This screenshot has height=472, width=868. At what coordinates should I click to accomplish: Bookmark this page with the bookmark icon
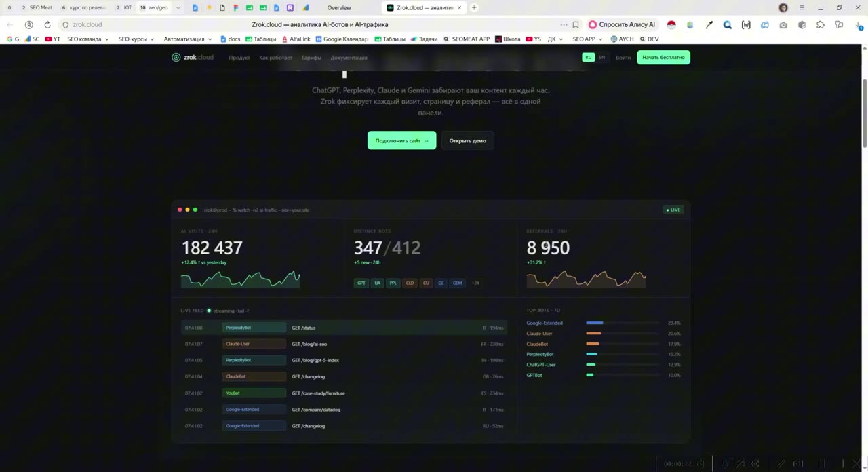click(576, 25)
